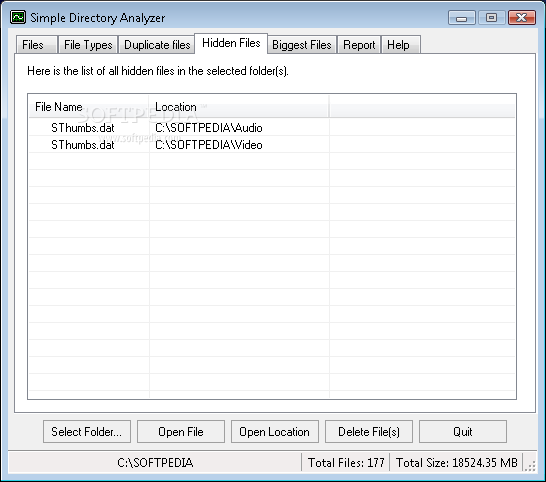Quit the application via Quit button
The image size is (546, 482).
pos(463,432)
